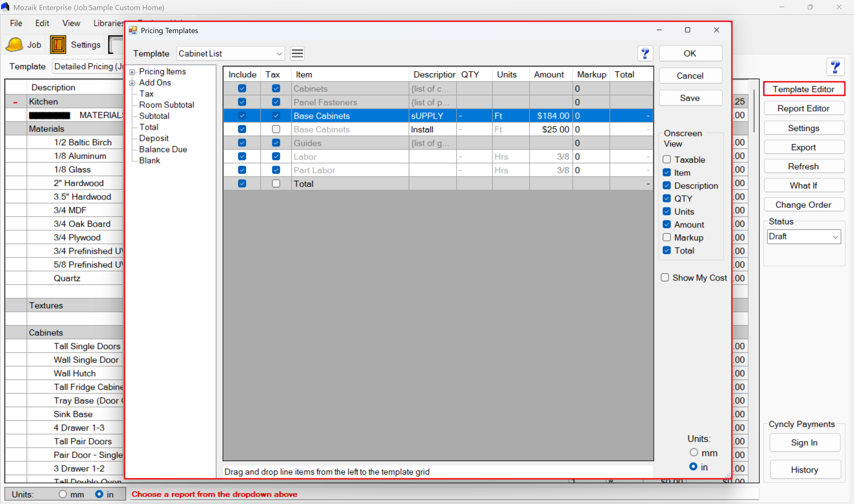Select mm units radio in dialog
Image resolution: width=854 pixels, height=504 pixels.
click(x=694, y=453)
